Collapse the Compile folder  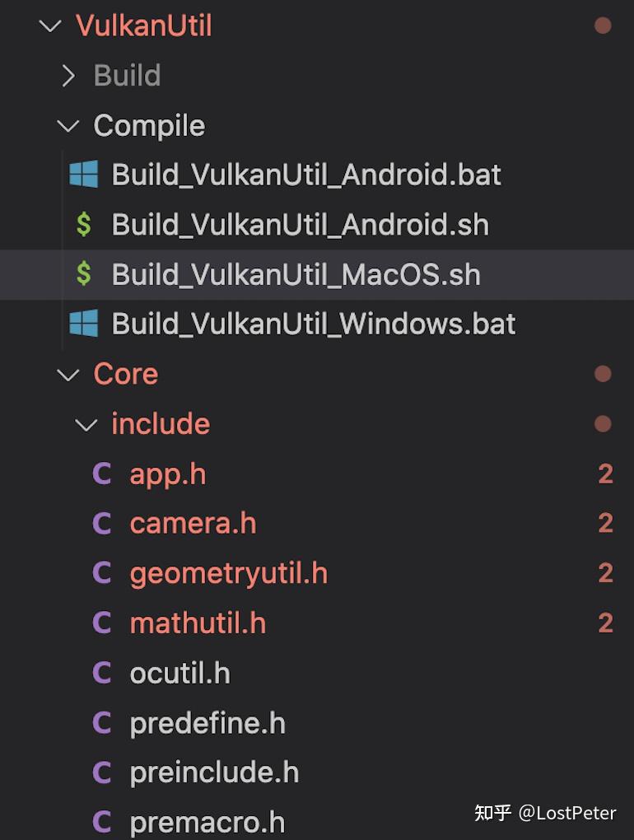68,125
